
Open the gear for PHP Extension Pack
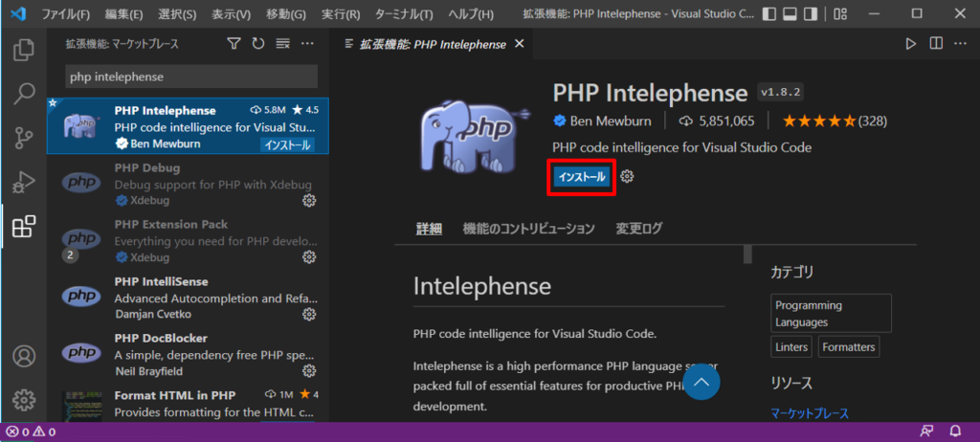[309, 257]
